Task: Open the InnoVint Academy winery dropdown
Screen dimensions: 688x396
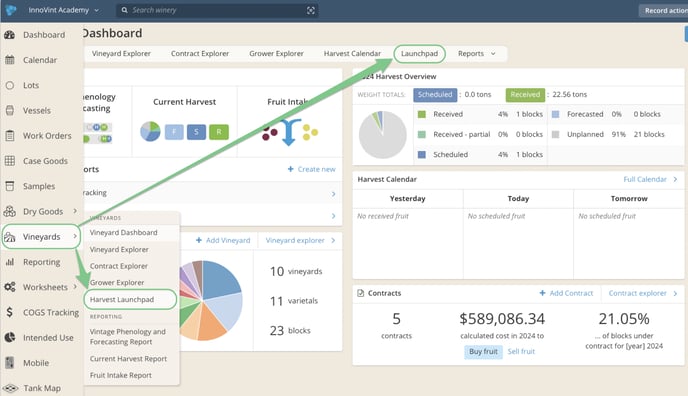Action: [x=64, y=10]
